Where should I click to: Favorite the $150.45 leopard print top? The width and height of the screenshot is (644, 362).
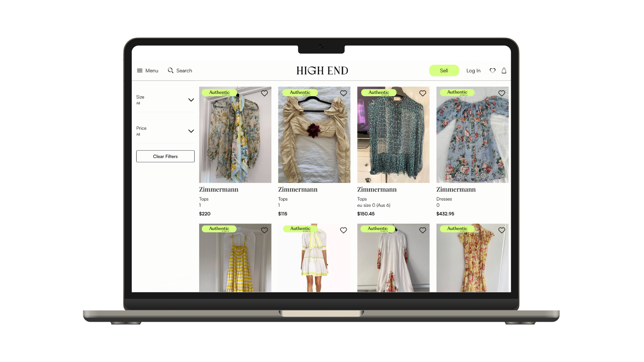423,94
